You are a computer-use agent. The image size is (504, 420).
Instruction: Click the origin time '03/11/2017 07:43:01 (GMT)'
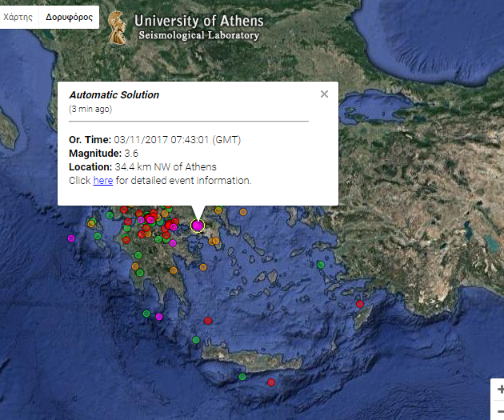point(177,140)
